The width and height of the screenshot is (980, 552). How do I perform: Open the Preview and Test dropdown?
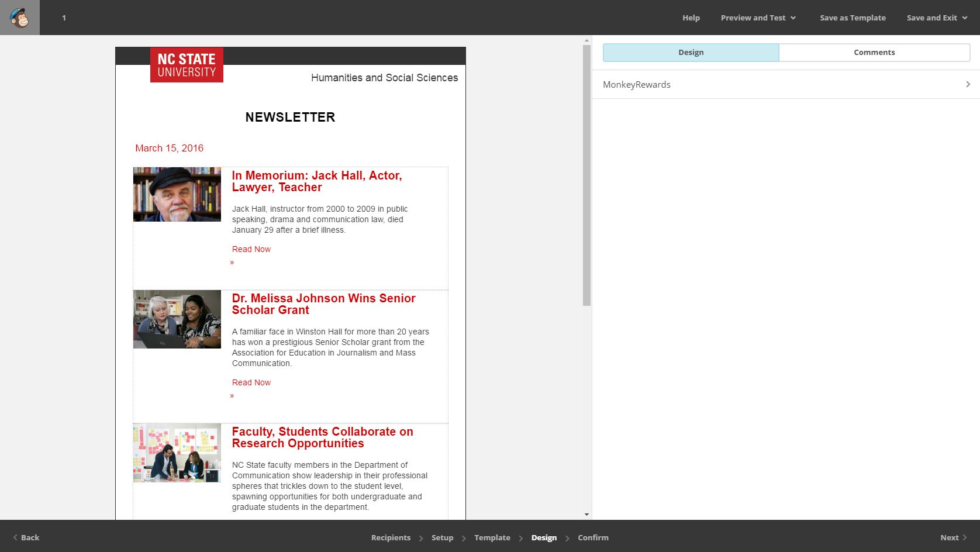click(758, 18)
